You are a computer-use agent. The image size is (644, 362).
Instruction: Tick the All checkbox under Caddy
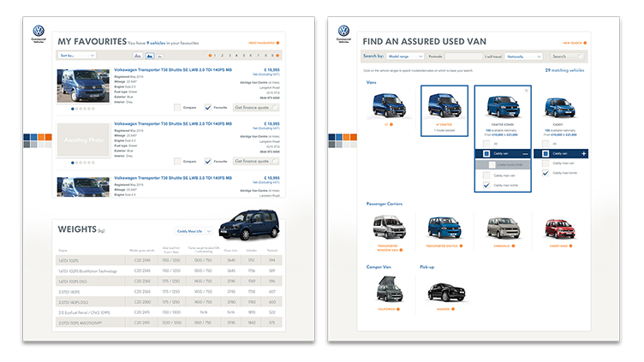pyautogui.click(x=546, y=144)
